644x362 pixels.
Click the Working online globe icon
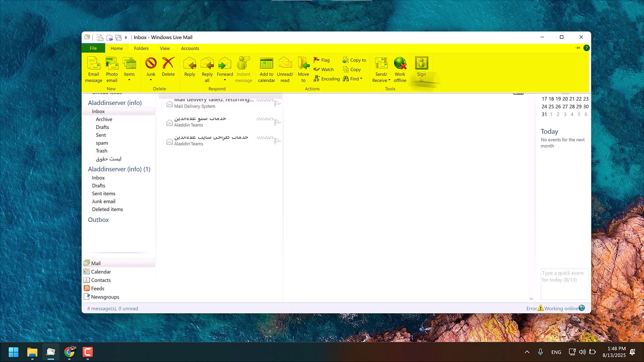tap(582, 308)
